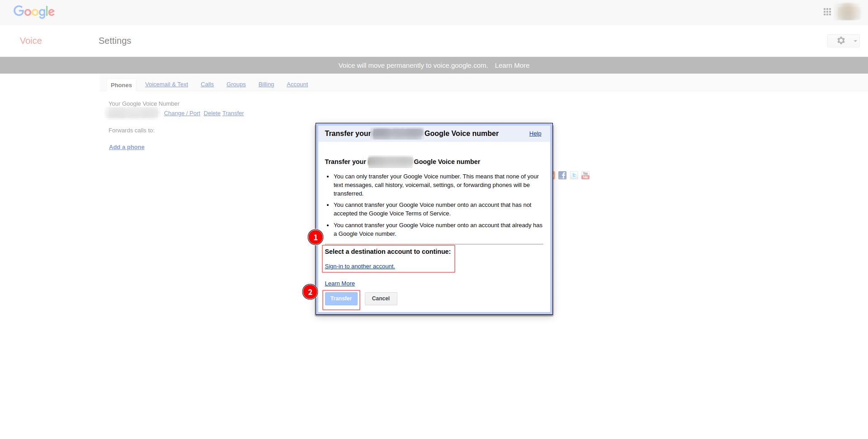Viewport: 868px width, 439px height.
Task: Open the Calls tab
Action: pos(207,84)
